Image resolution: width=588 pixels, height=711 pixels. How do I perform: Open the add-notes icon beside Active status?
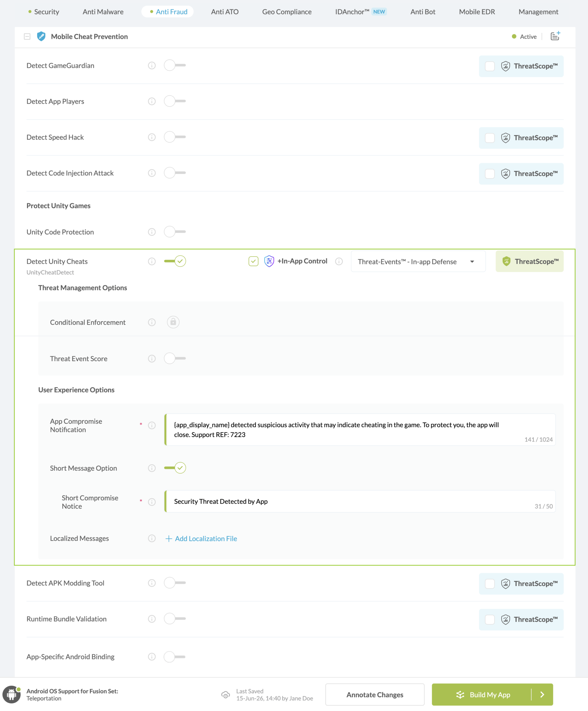coord(555,36)
